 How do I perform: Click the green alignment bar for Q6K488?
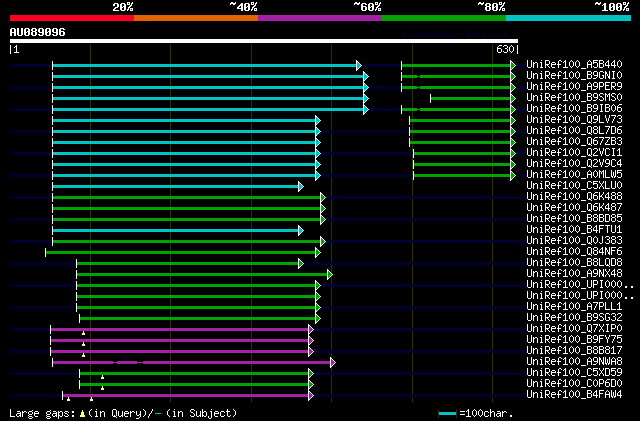point(189,198)
